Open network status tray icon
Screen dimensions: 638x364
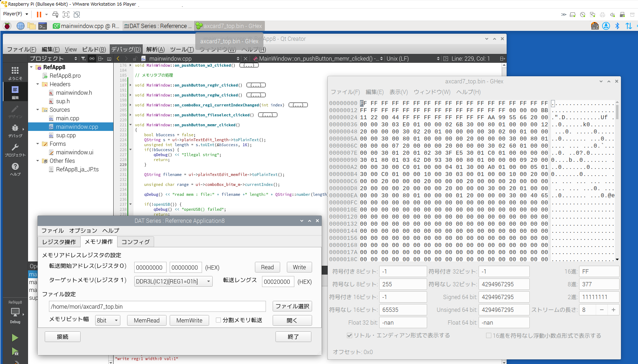(629, 26)
